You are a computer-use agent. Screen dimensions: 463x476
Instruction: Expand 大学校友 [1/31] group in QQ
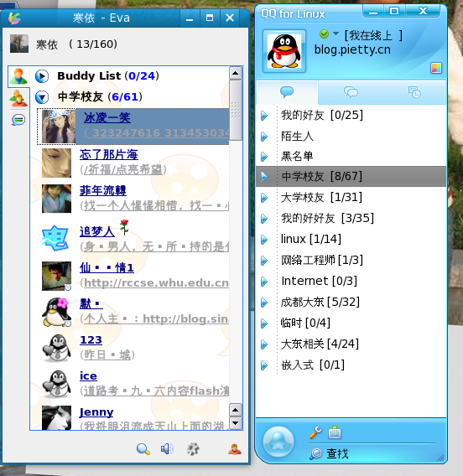pos(264,198)
